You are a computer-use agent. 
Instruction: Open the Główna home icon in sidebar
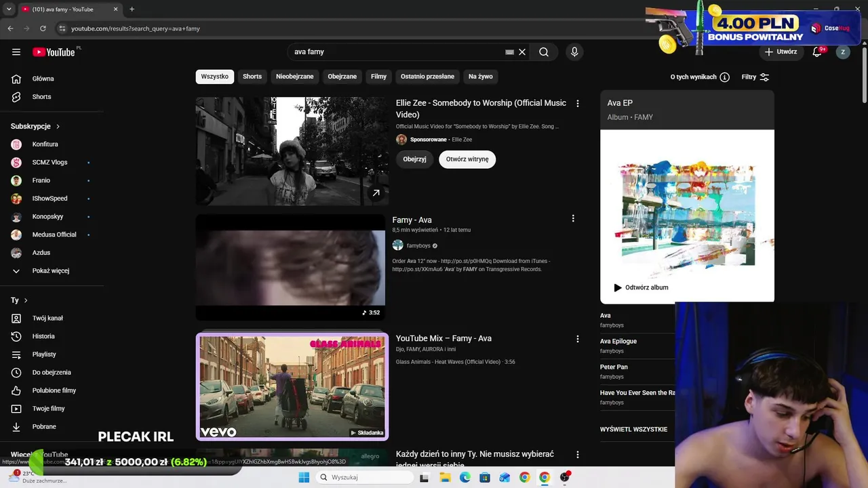[16, 79]
